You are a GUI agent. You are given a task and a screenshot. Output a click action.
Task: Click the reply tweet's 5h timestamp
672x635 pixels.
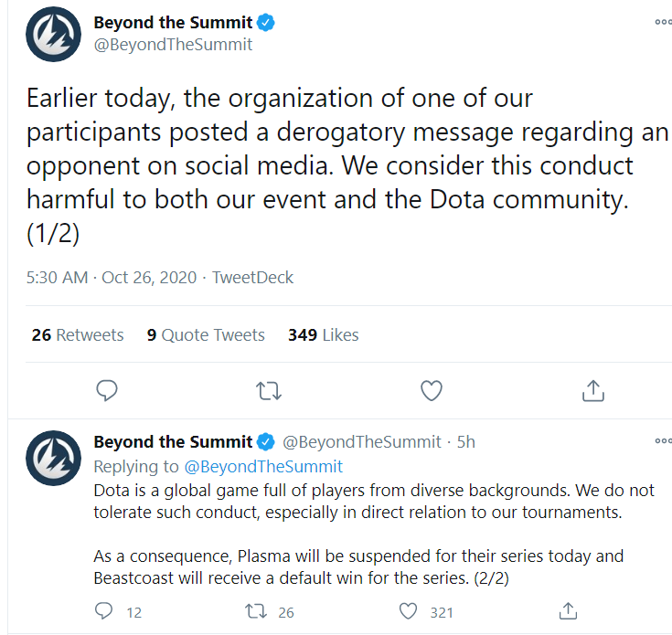(x=466, y=442)
